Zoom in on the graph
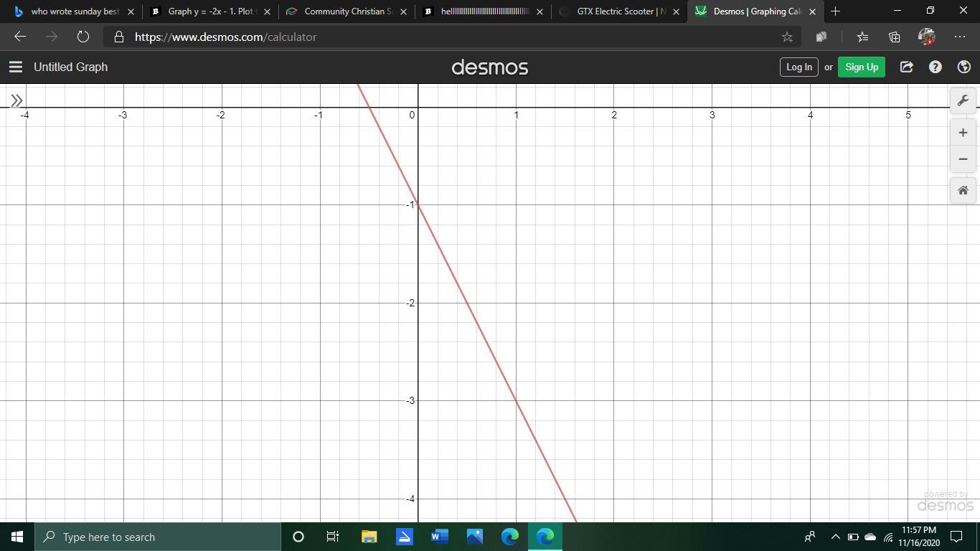The height and width of the screenshot is (551, 980). (963, 133)
